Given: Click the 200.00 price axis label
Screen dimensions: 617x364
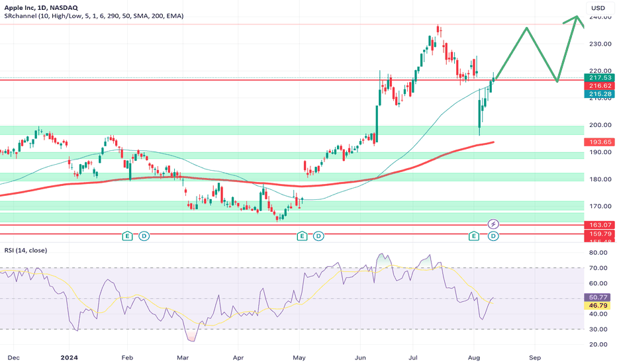Looking at the screenshot, I should tap(600, 125).
